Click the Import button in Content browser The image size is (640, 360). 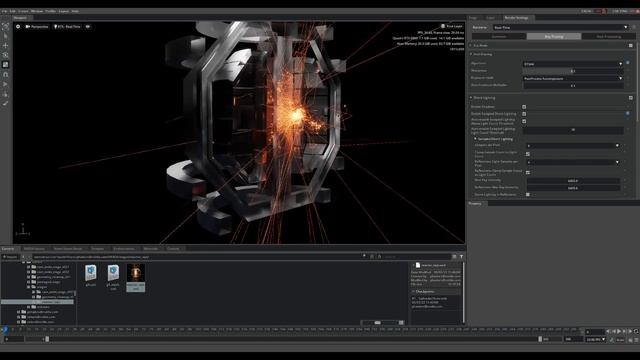coord(10,257)
